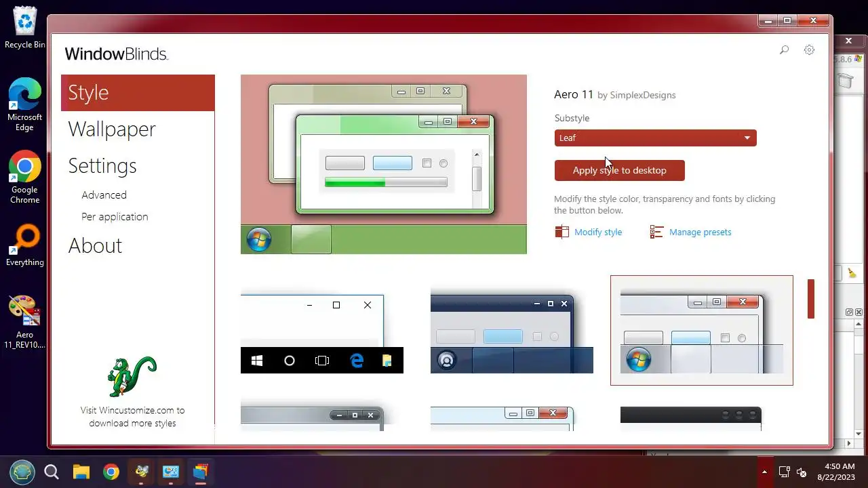Maximize the WindowBlinds window

click(787, 21)
